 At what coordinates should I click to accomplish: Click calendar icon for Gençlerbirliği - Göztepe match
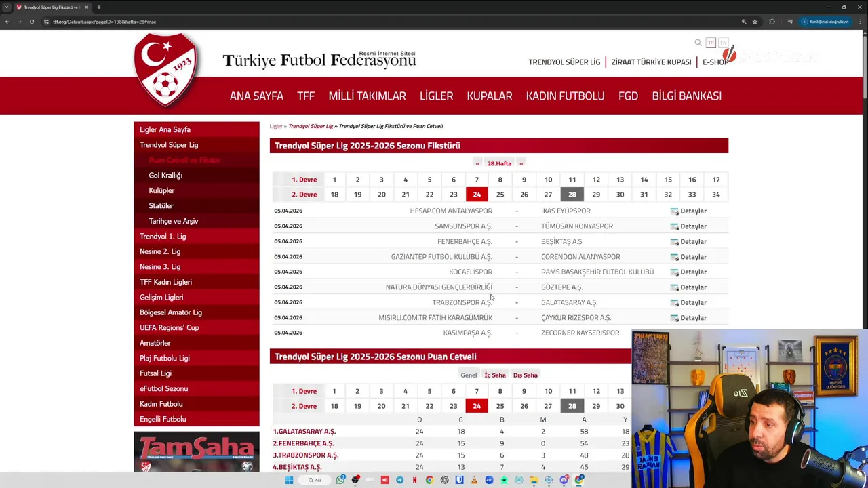click(x=674, y=287)
